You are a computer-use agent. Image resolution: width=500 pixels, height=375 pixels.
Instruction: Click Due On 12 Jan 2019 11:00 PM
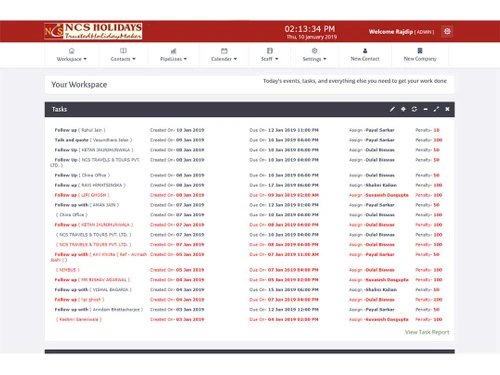(x=284, y=130)
